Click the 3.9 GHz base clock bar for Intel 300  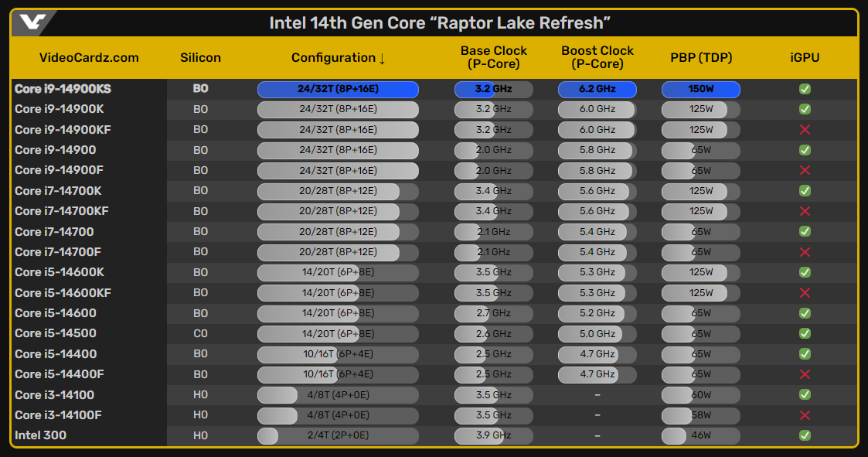coord(494,435)
